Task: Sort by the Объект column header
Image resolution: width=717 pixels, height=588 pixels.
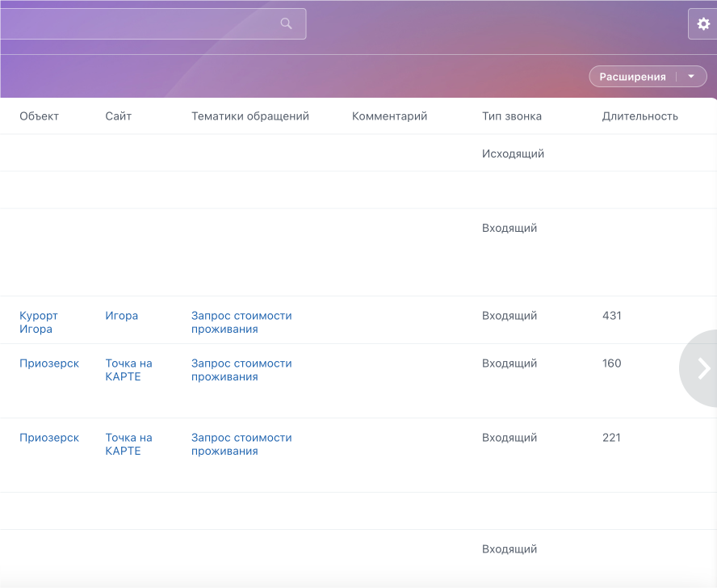Action: tap(39, 116)
